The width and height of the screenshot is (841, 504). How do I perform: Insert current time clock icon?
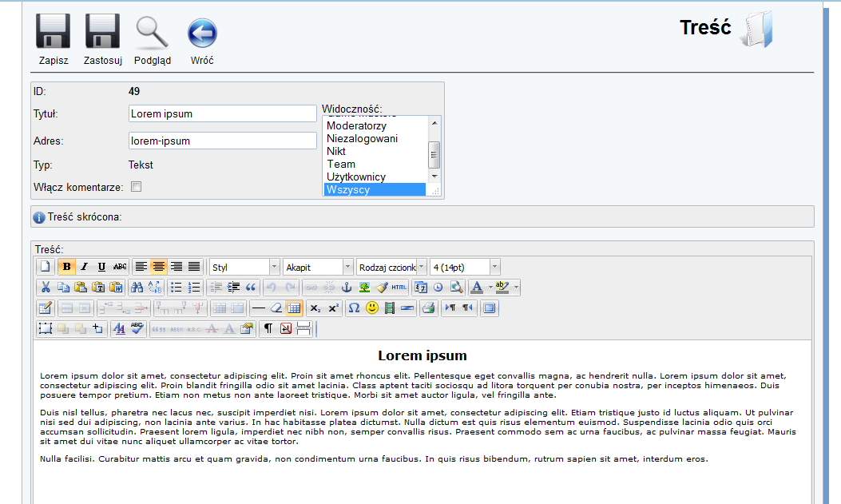click(438, 288)
